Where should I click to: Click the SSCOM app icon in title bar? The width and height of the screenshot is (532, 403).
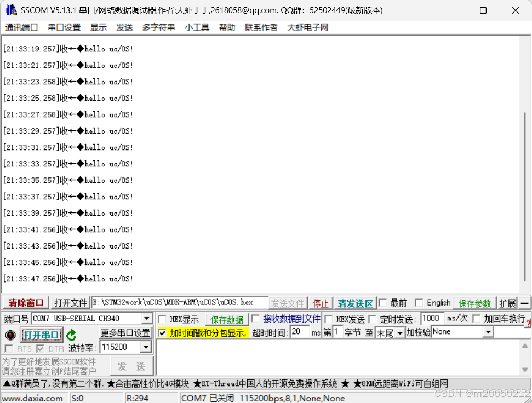[x=11, y=10]
